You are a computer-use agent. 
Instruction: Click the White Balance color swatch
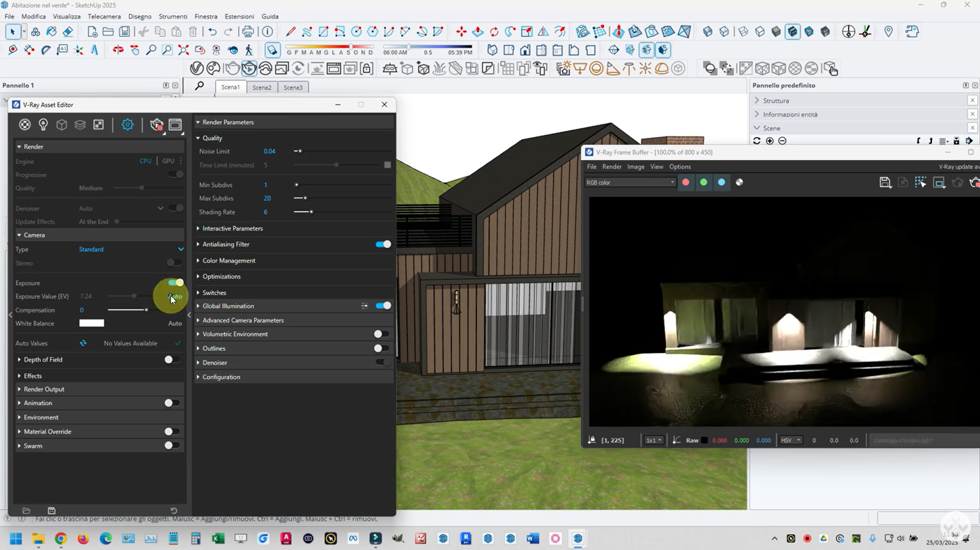91,323
